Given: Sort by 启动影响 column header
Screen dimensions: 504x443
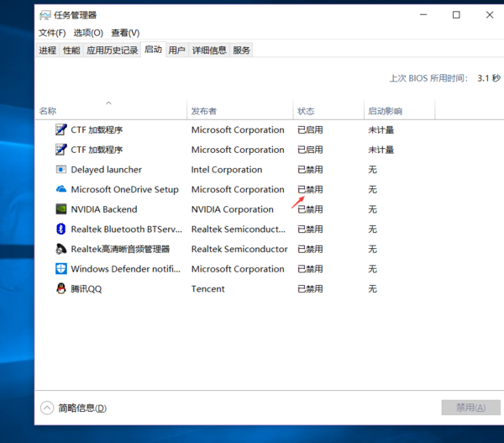Looking at the screenshot, I should (385, 111).
